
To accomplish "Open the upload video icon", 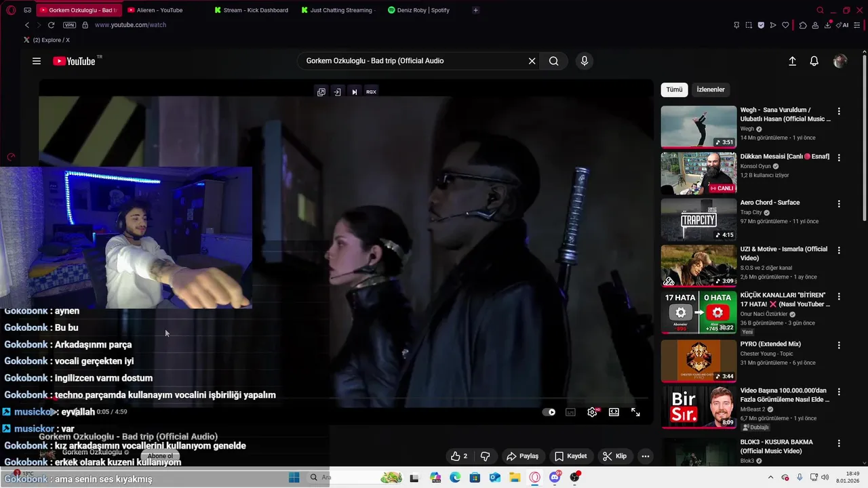I will (x=792, y=61).
